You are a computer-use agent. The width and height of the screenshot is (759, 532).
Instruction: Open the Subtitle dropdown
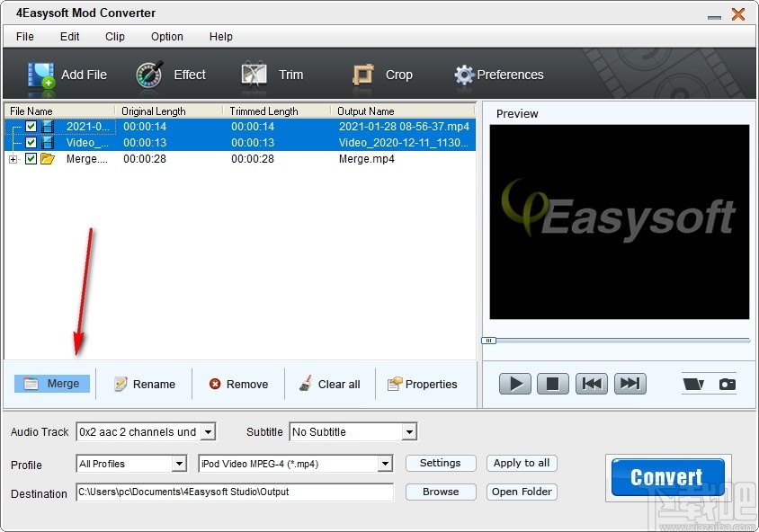[x=411, y=431]
